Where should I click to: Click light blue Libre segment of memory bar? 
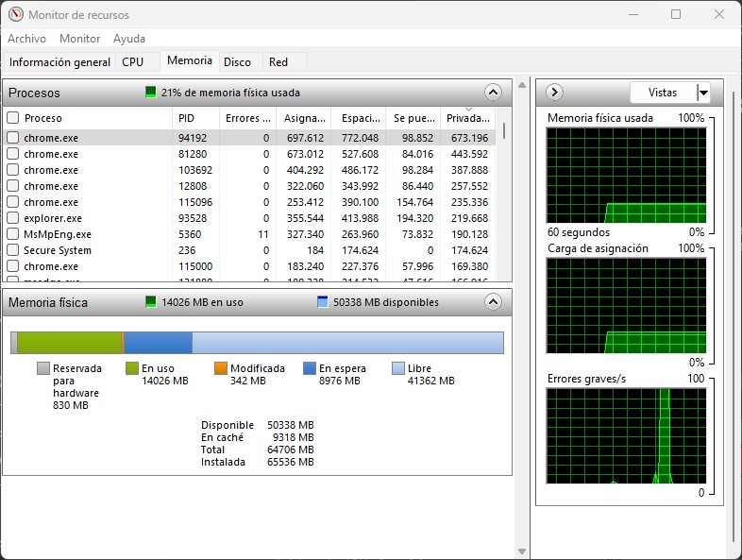tap(347, 343)
